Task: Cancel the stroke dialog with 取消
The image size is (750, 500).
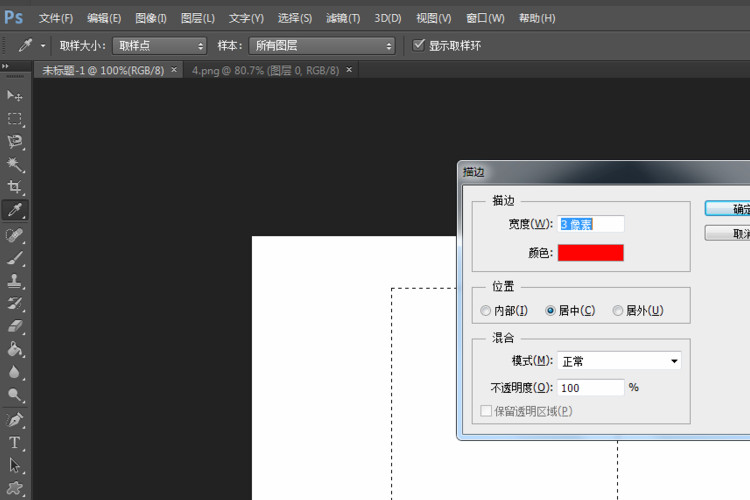Action: click(728, 233)
